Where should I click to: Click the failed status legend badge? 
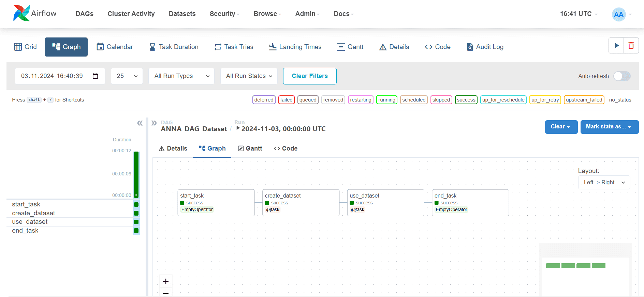point(287,100)
